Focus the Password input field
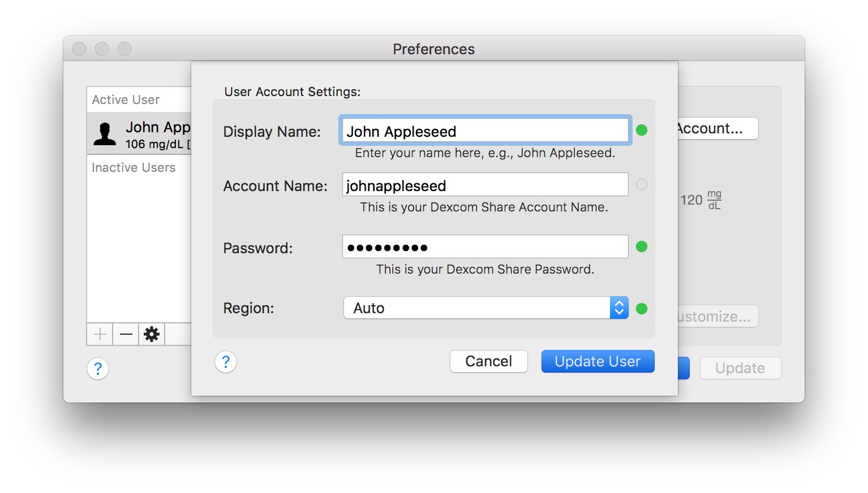Viewport: 868px width, 493px height. [485, 247]
